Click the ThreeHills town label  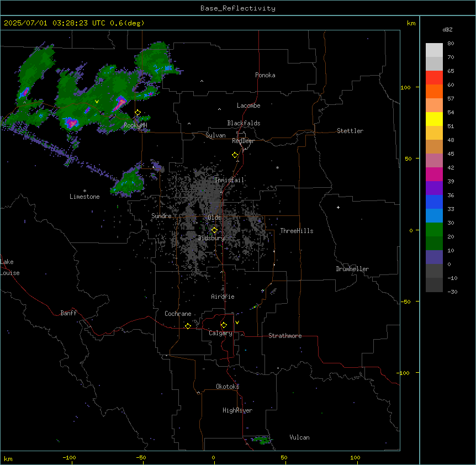click(x=297, y=231)
